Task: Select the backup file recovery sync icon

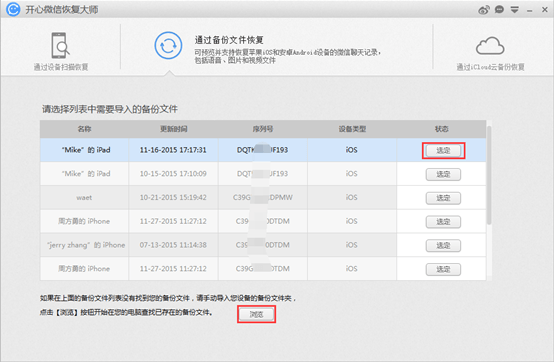Action: point(168,46)
